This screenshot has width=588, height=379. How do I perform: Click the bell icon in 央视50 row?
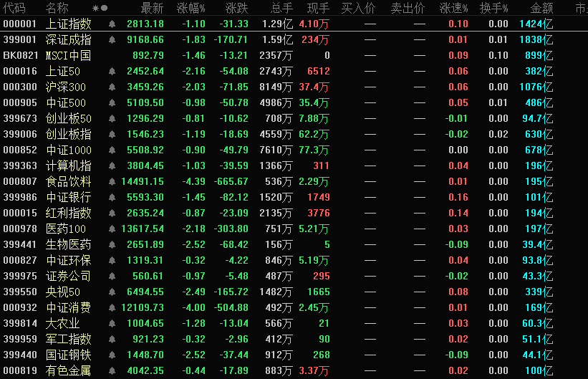(x=112, y=292)
